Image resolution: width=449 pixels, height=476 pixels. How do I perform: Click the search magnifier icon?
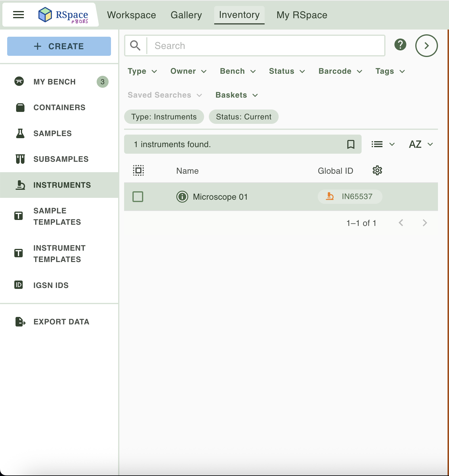(135, 46)
